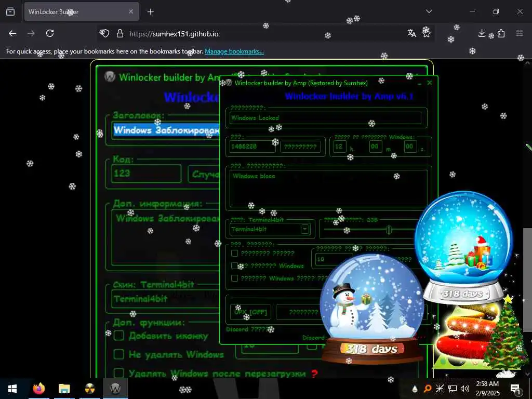Open the volume control tray icon
Screen dimensions: 532x399
465,389
